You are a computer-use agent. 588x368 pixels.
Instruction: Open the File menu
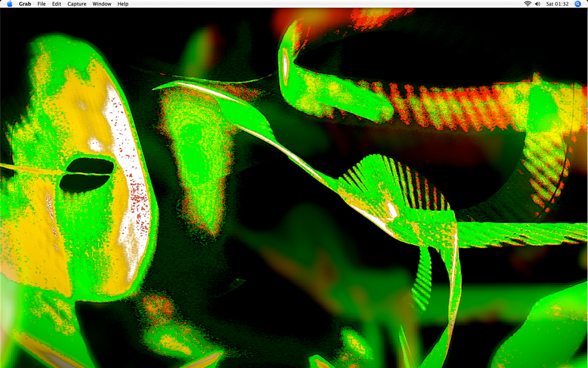(41, 4)
